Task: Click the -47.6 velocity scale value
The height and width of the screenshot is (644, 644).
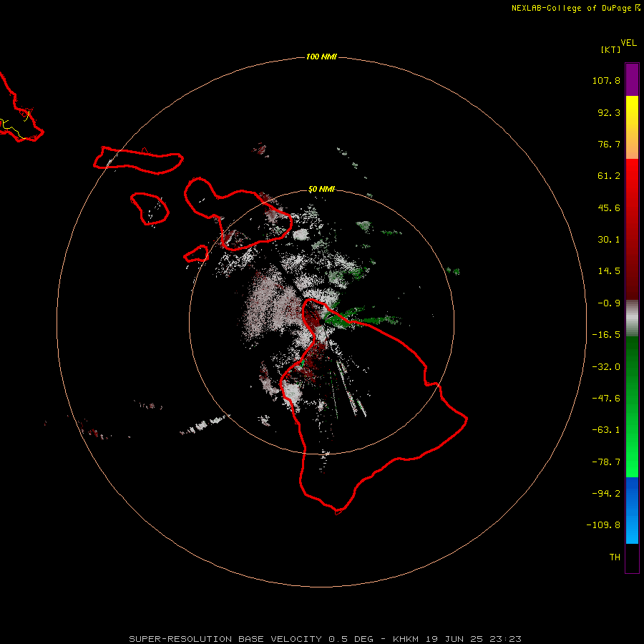Action: (606, 399)
